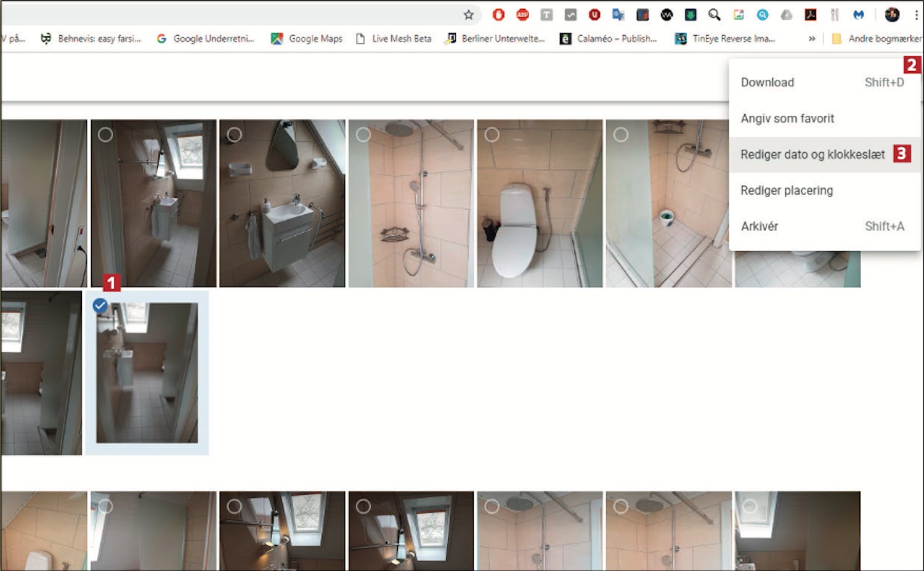The height and width of the screenshot is (571, 924).
Task: Open the Live Mesh Beta bookmark
Action: point(394,39)
